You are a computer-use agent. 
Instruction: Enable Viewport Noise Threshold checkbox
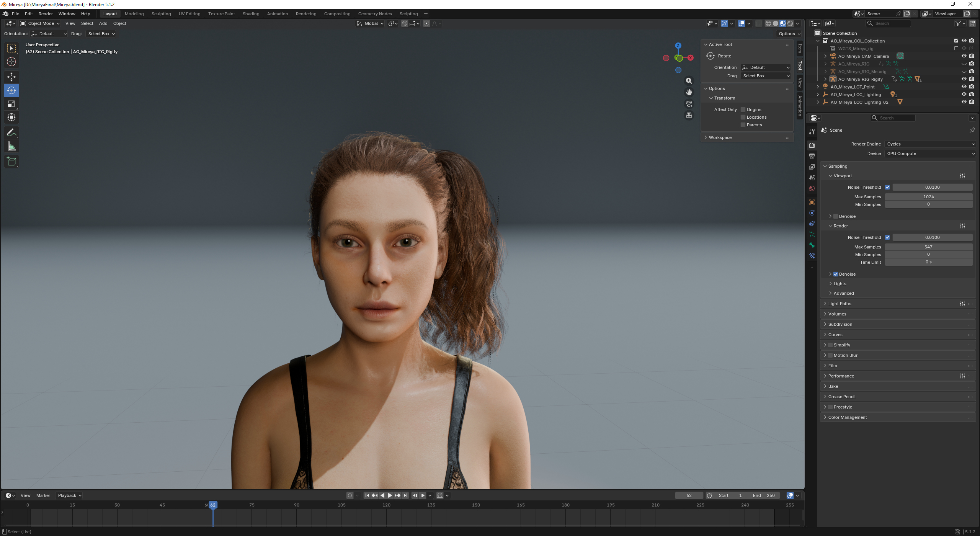click(887, 187)
